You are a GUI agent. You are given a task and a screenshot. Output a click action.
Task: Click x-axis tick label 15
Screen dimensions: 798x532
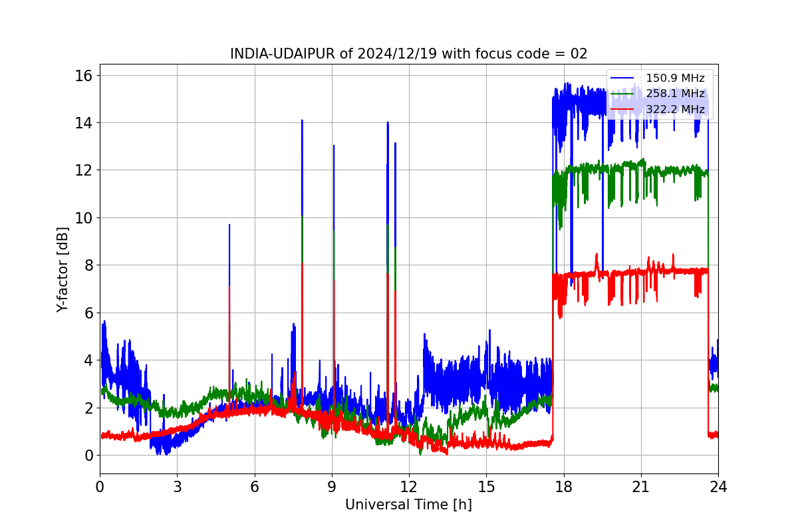pyautogui.click(x=486, y=486)
